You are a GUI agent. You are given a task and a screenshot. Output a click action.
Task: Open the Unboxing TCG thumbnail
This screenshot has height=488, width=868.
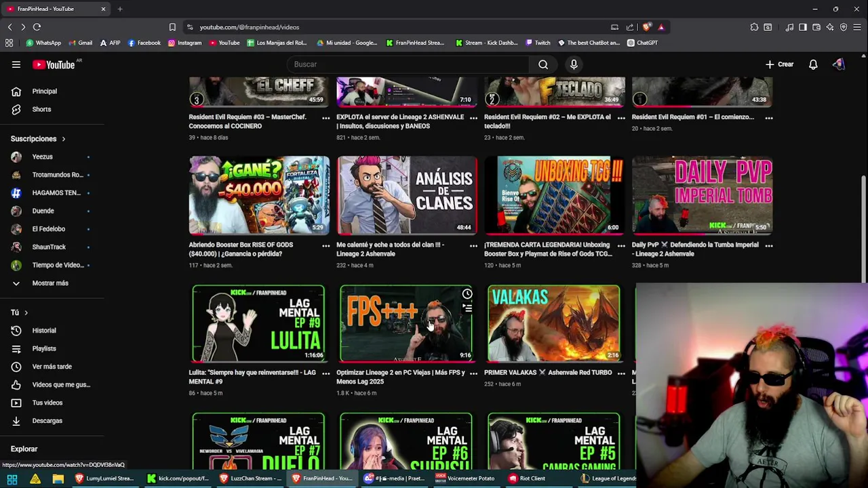coord(555,195)
